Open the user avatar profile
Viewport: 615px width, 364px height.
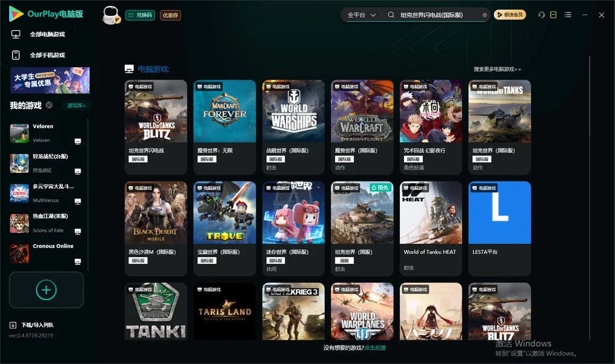point(111,15)
